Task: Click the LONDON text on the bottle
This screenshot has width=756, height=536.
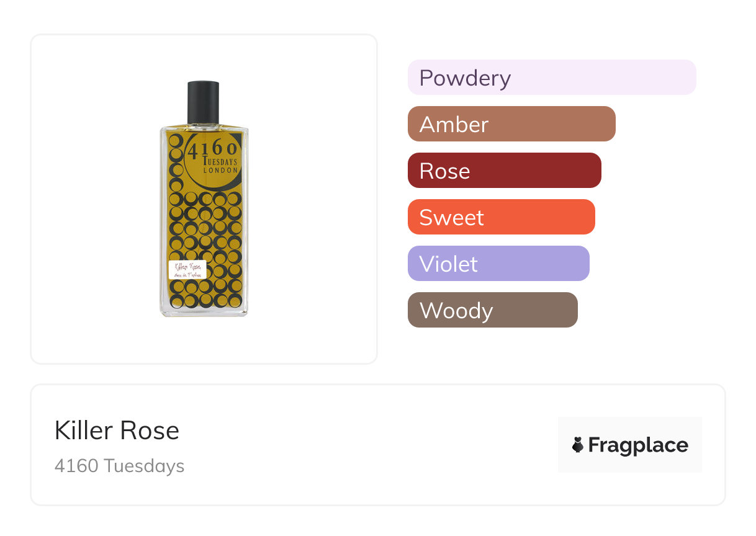Action: click(220, 170)
